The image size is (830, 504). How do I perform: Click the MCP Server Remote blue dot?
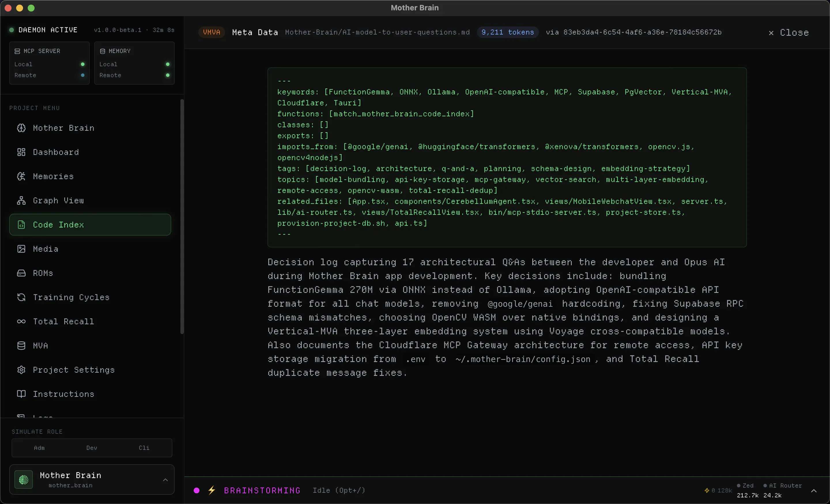click(82, 75)
